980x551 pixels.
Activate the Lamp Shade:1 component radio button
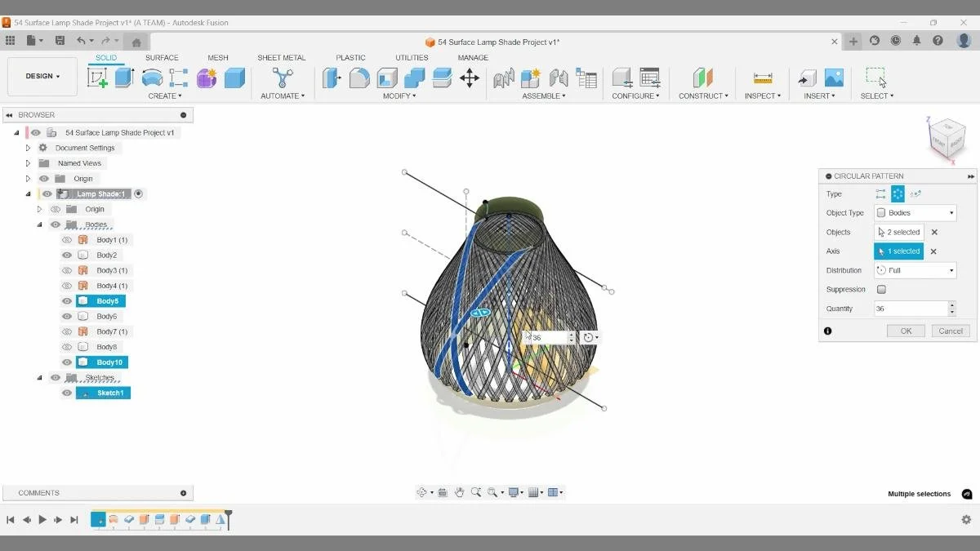138,194
